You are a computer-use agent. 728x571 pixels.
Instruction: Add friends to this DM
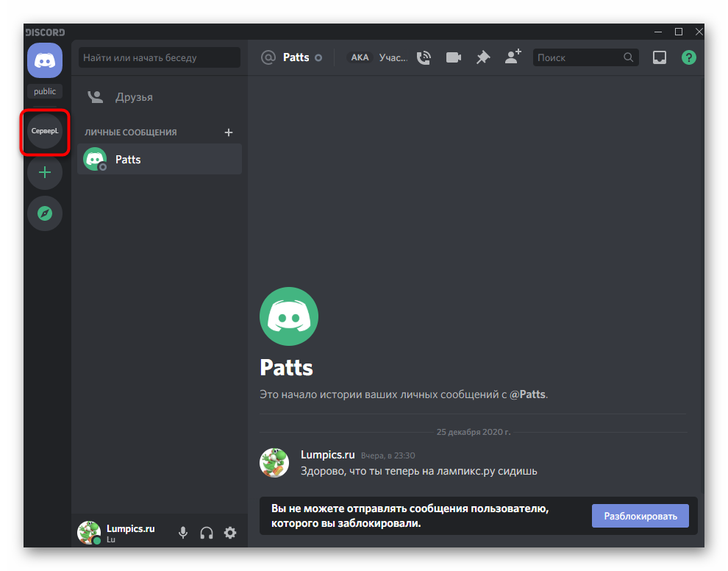click(x=513, y=57)
